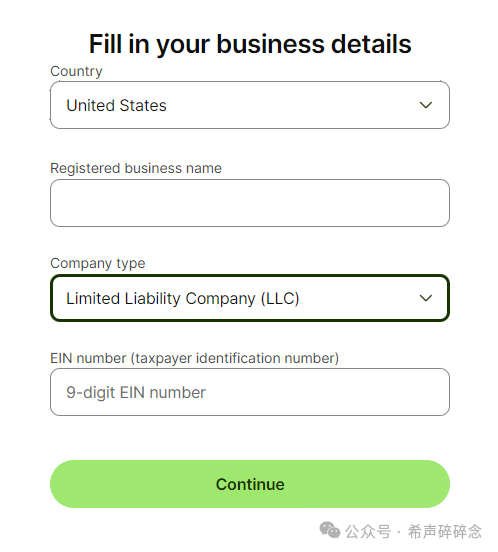The height and width of the screenshot is (552, 498).
Task: Click the Continue button
Action: (250, 484)
